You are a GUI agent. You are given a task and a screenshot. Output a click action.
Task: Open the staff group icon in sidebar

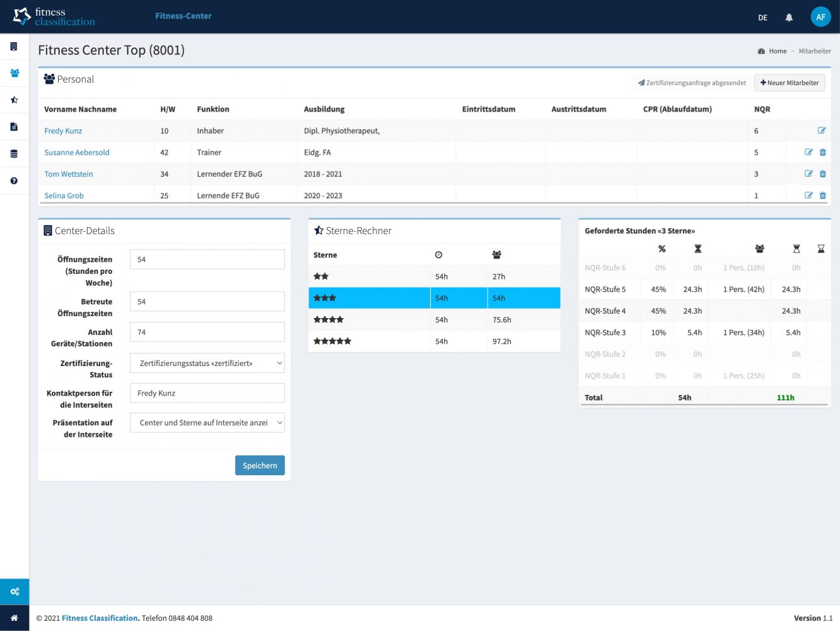click(15, 73)
